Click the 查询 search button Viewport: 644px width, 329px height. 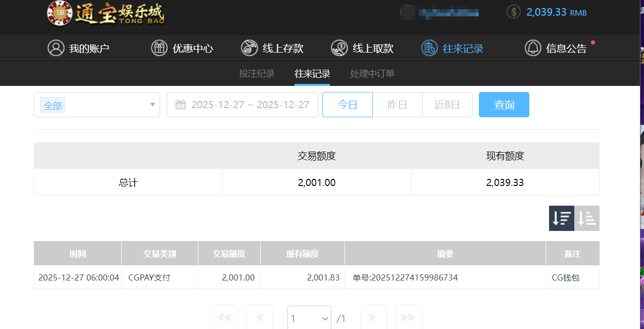tap(504, 105)
